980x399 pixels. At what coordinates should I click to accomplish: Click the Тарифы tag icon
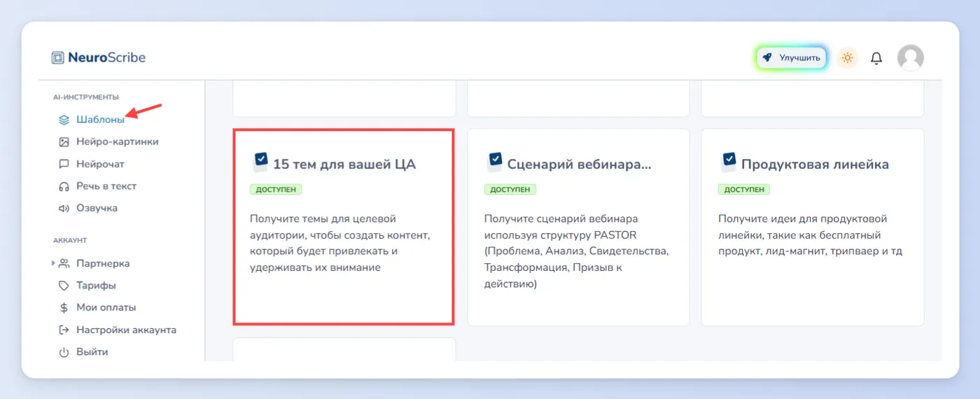click(64, 286)
